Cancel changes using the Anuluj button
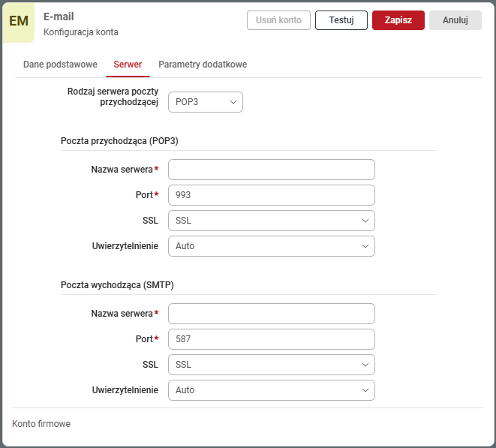 point(455,20)
